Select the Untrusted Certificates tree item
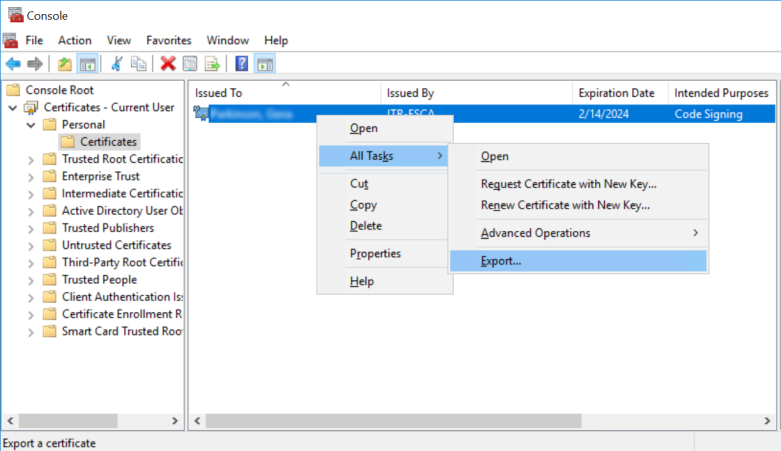This screenshot has height=451, width=781. click(116, 245)
